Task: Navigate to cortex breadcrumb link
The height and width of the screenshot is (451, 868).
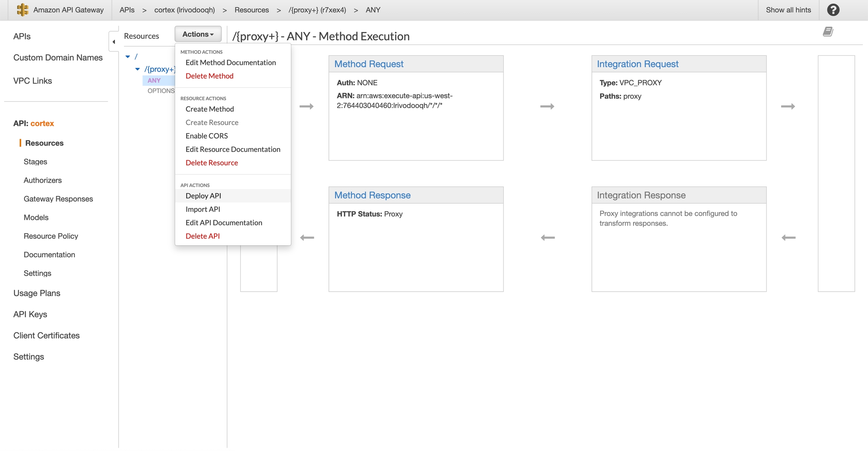Action: [x=184, y=10]
